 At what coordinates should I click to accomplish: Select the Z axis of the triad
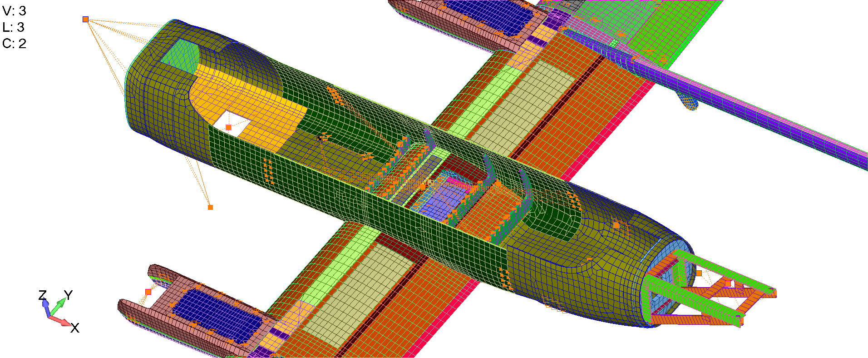click(x=44, y=303)
